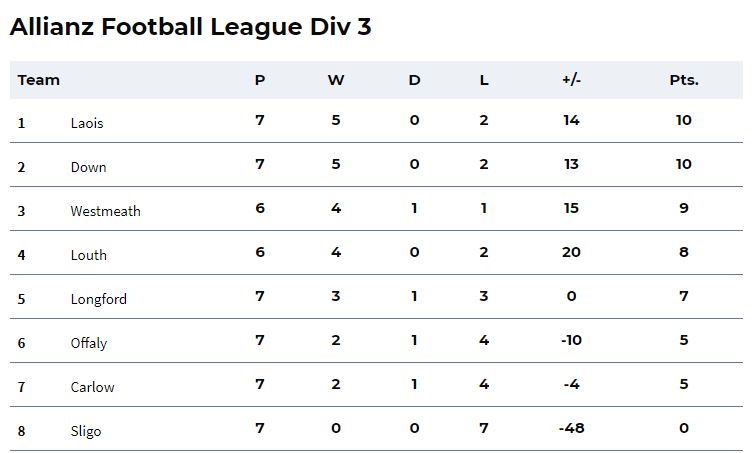Click the Pts. column header
Viewport: 753px width, 453px height.
[x=684, y=80]
